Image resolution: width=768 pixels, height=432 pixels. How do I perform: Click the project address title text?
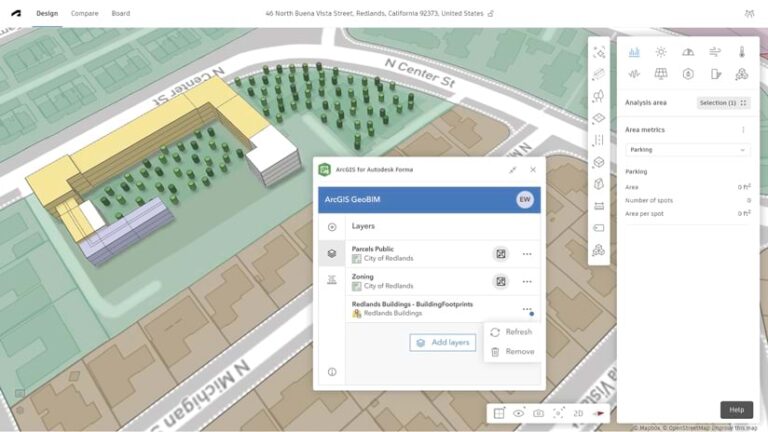tap(374, 14)
